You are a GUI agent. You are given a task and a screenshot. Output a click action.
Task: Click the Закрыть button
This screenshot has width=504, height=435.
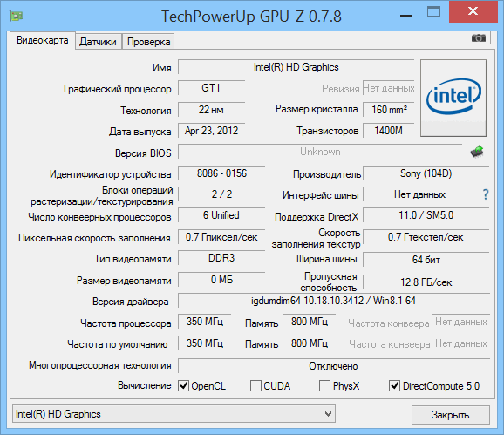coord(450,415)
